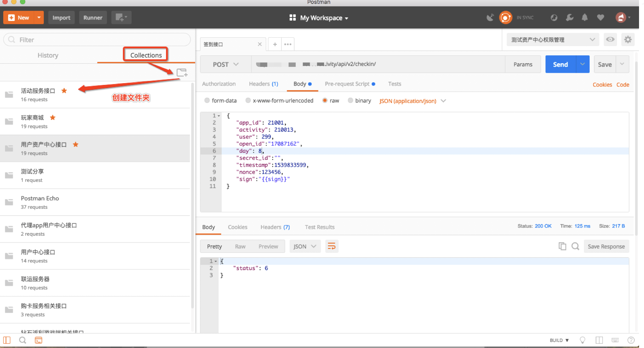Unstar the 玩家商城 collection

click(53, 118)
